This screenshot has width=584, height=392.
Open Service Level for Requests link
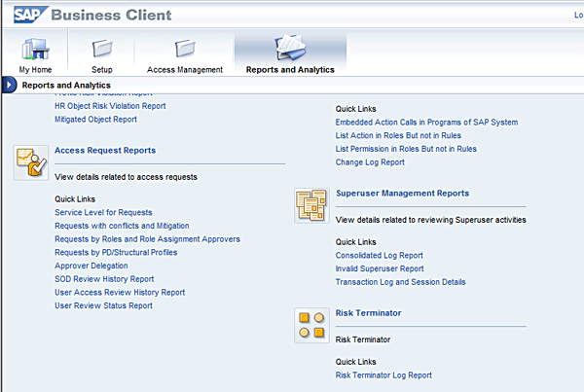[103, 213]
